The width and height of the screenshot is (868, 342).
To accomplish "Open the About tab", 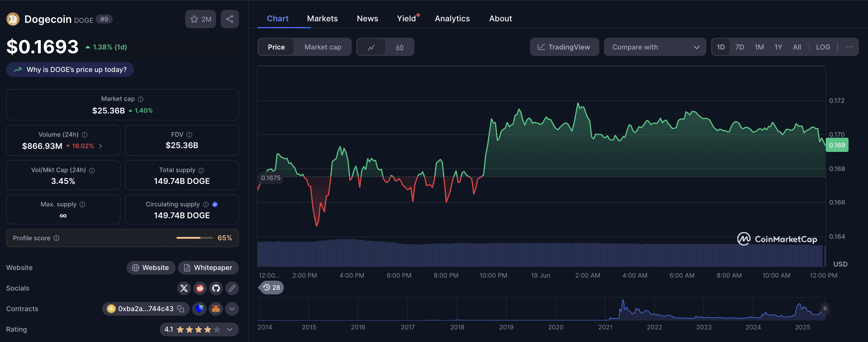I will click(500, 19).
